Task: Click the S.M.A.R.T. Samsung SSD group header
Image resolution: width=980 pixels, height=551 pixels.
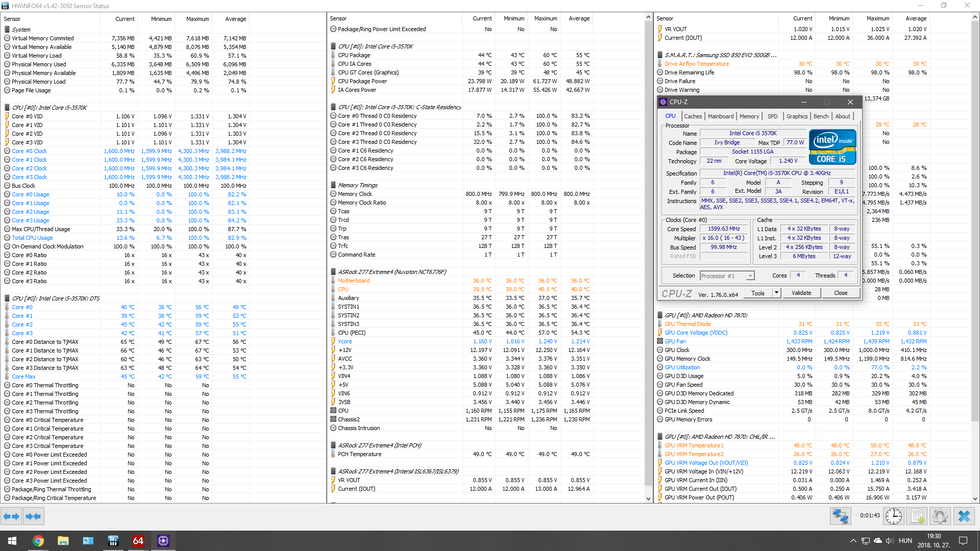Action: point(720,55)
